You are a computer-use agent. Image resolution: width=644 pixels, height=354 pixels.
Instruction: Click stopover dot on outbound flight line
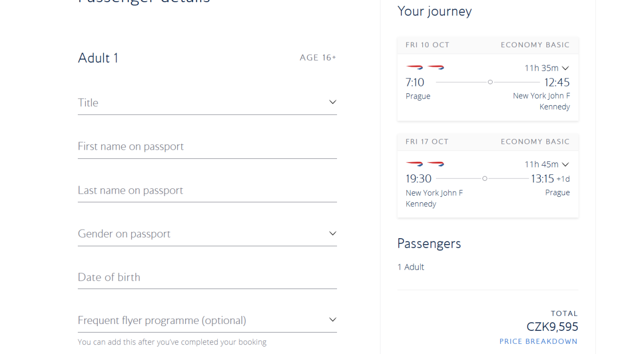pos(490,82)
